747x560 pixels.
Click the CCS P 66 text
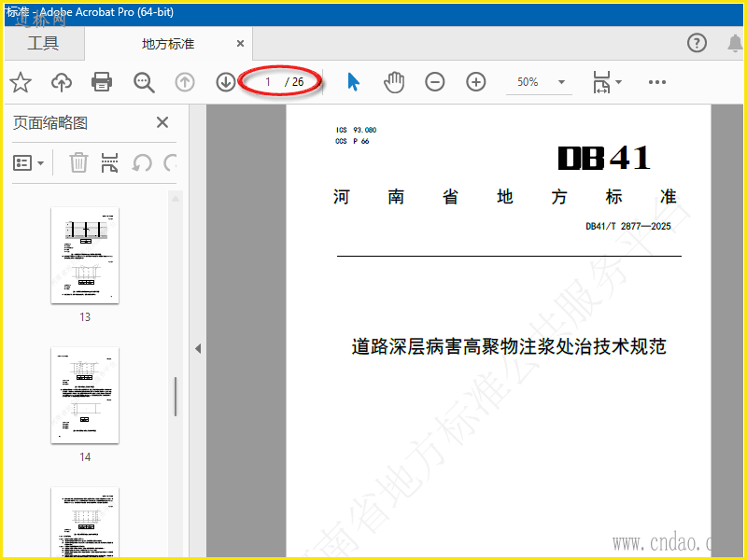[x=352, y=141]
